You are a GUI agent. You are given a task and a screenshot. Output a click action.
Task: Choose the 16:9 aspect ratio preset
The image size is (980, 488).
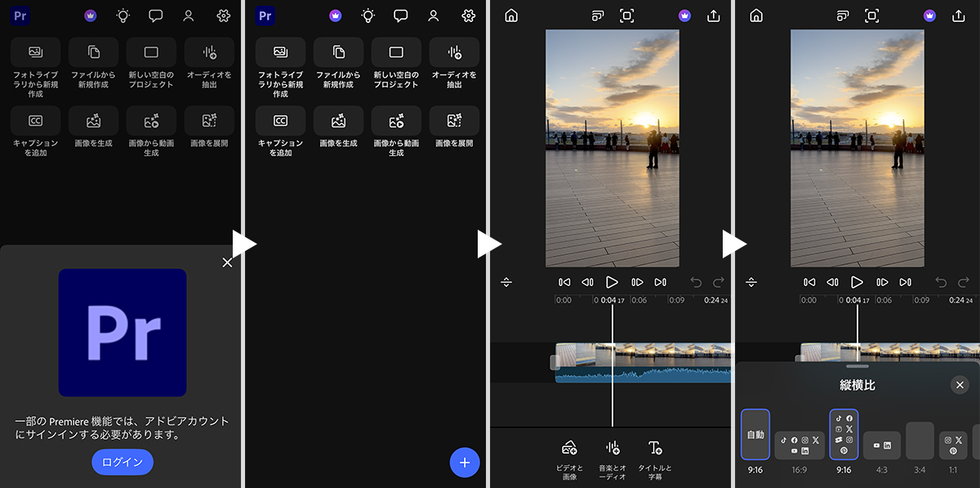point(800,445)
